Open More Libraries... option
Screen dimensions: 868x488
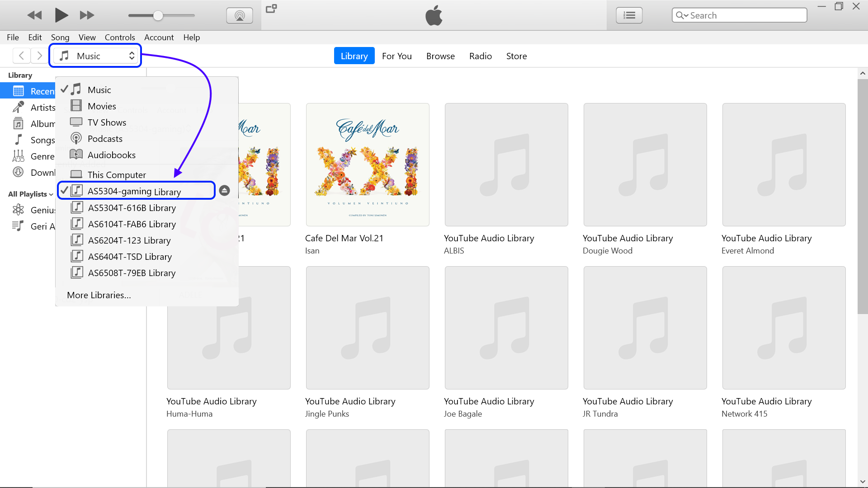[99, 295]
